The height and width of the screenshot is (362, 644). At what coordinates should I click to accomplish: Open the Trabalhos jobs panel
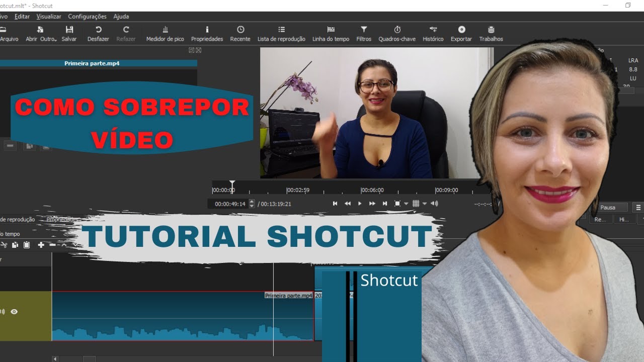coord(491,34)
